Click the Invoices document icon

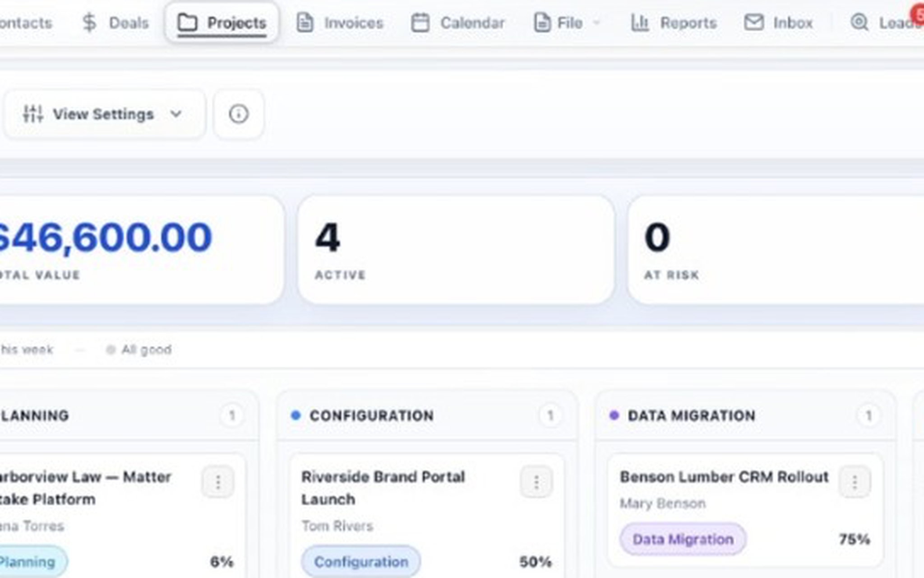coord(305,23)
